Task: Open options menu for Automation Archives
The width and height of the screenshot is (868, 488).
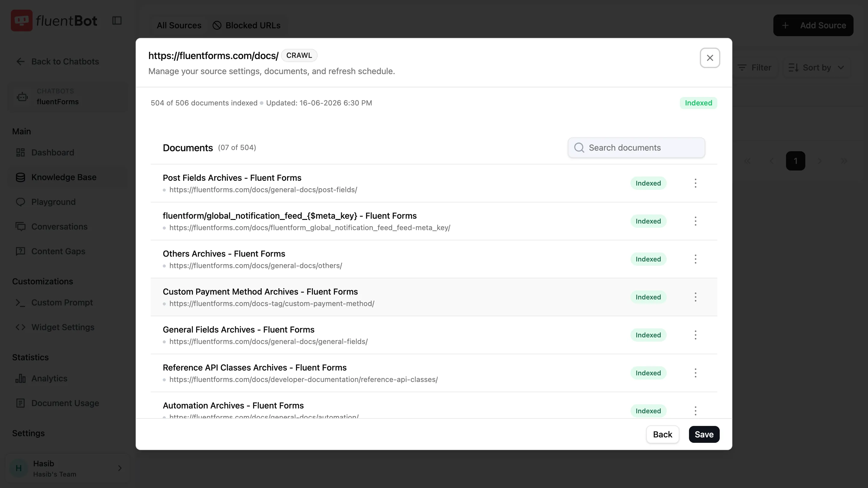Action: point(696,411)
